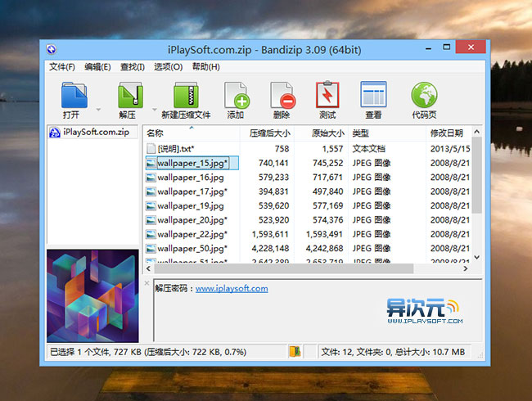Click the 解压 (Extract) toolbar icon
This screenshot has width=532, height=401.
click(130, 95)
